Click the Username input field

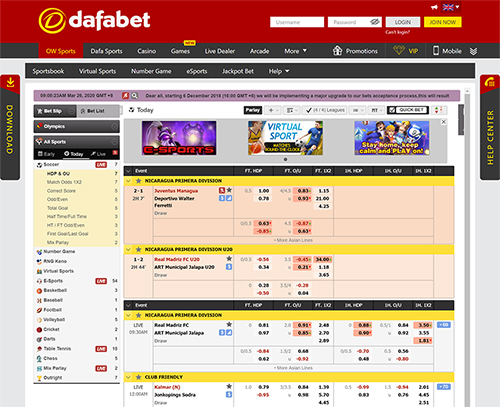(x=297, y=22)
